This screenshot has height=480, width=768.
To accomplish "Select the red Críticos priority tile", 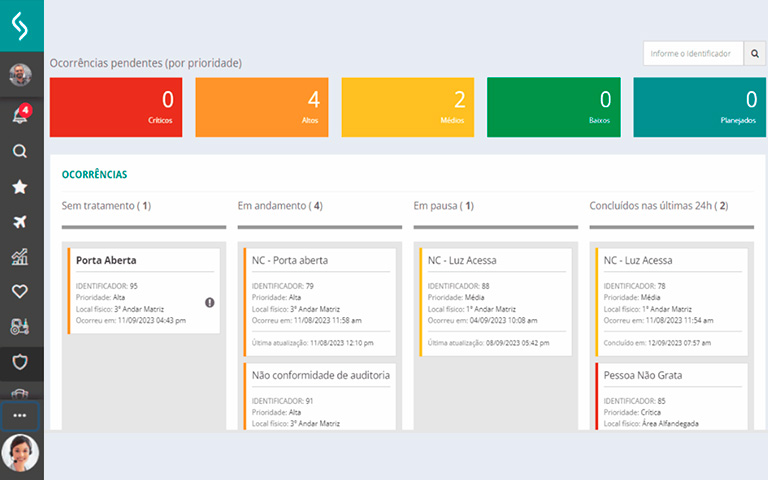I will coord(116,107).
